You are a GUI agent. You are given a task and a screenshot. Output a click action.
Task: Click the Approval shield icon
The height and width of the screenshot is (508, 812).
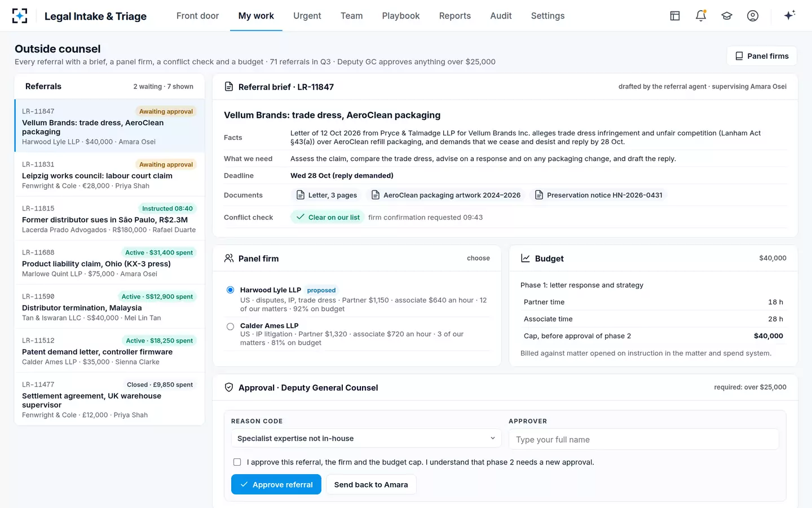point(229,388)
